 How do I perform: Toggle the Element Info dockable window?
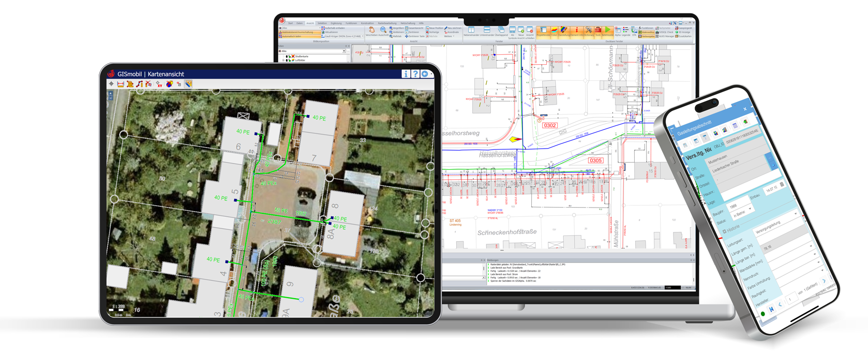point(577,32)
